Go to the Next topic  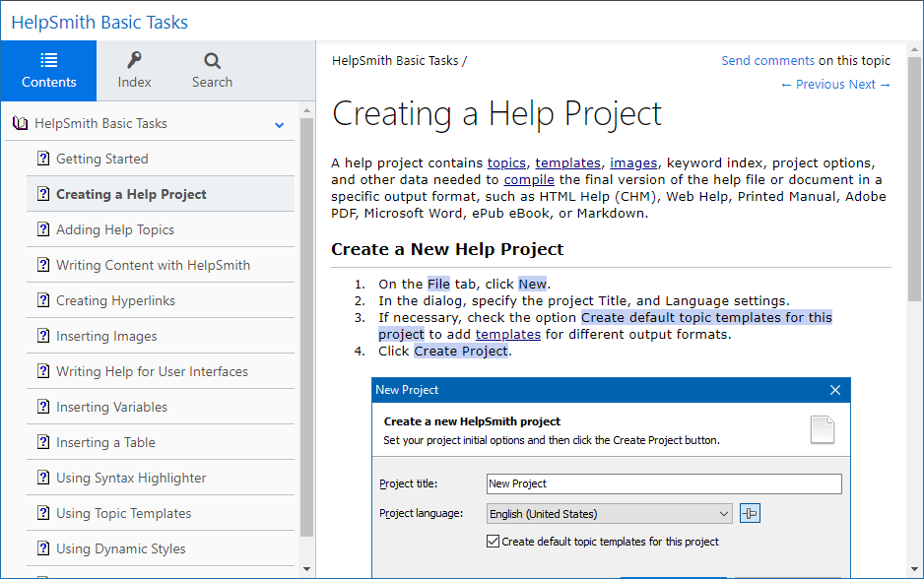(869, 85)
